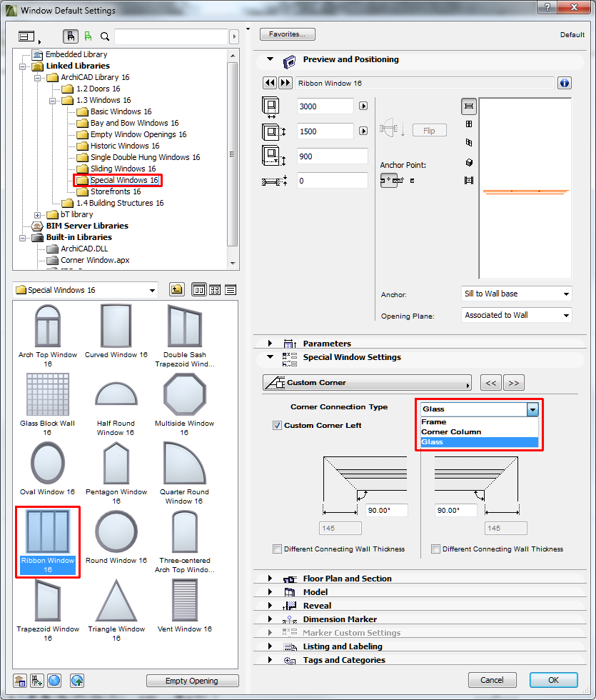The height and width of the screenshot is (700, 596).
Task: Go up one folder level icon
Action: [177, 290]
